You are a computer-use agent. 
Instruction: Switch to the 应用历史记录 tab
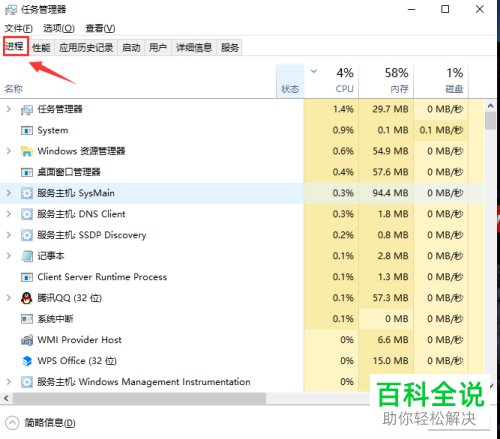[x=86, y=48]
